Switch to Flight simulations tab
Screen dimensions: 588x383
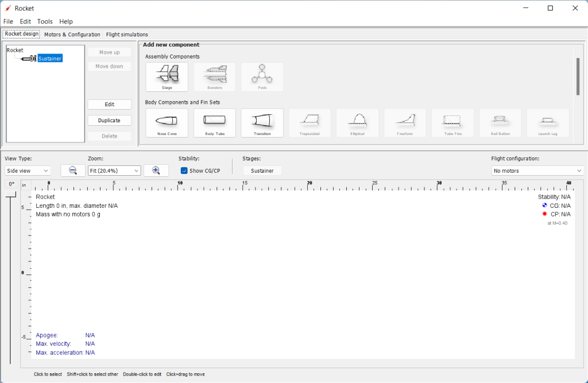click(127, 34)
